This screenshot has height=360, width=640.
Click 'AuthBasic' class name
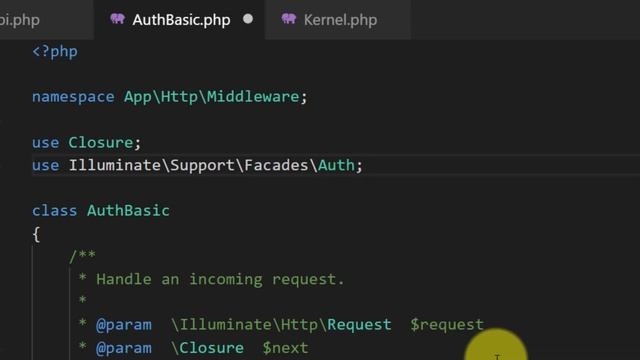128,211
